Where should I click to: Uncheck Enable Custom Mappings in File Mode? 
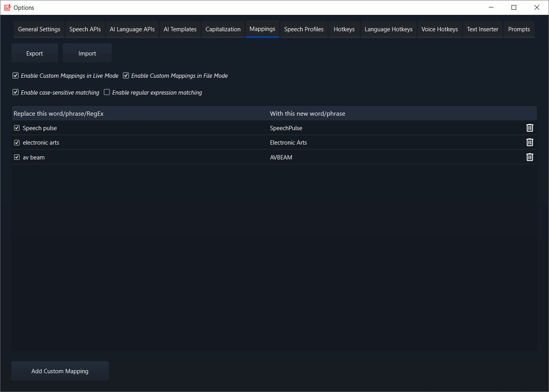click(126, 75)
